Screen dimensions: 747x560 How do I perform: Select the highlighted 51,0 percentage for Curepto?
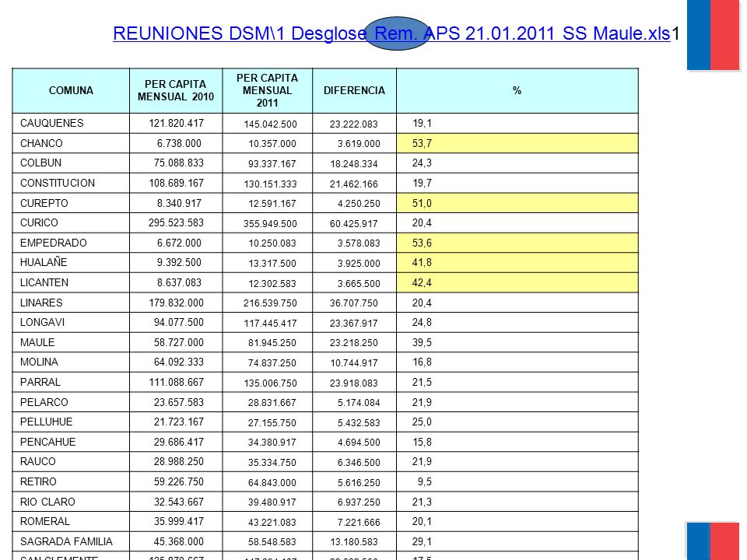(x=422, y=203)
